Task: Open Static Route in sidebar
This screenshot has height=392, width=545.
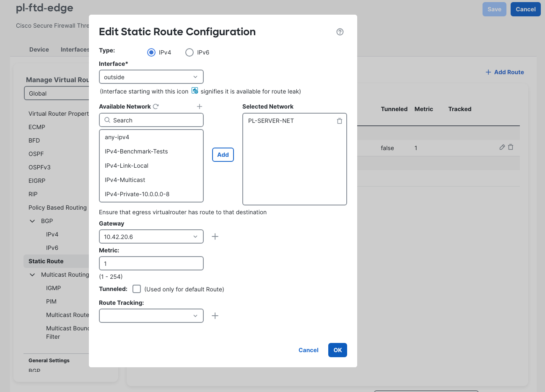Action: pos(56,261)
